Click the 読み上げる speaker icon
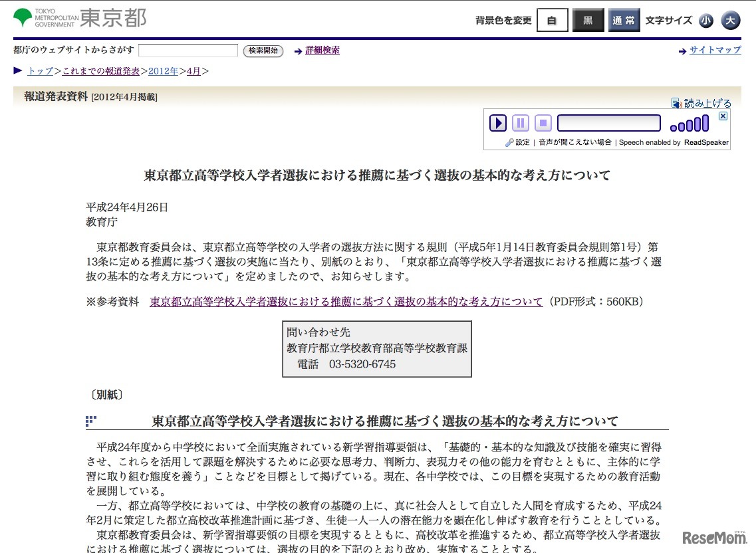 (676, 103)
